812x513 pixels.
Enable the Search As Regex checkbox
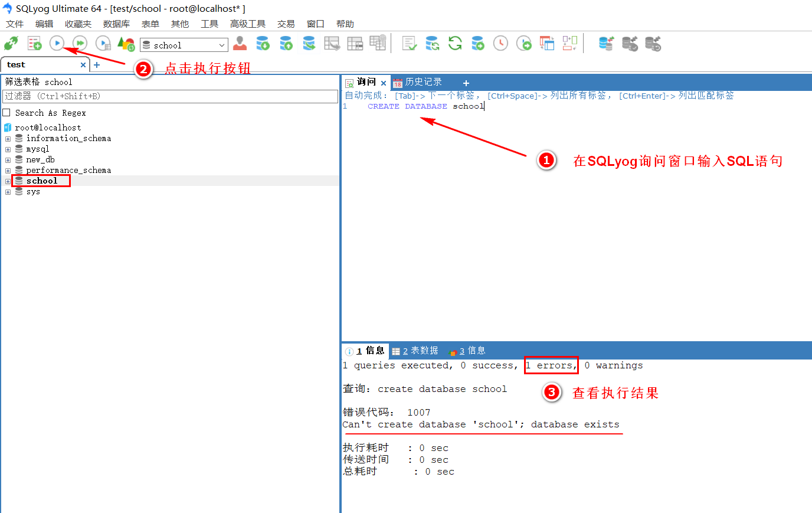(x=6, y=112)
